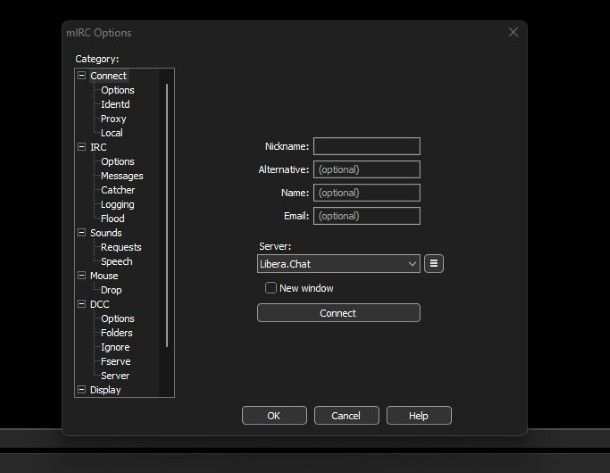Select the Proxy category
This screenshot has width=610, height=473.
click(x=113, y=119)
